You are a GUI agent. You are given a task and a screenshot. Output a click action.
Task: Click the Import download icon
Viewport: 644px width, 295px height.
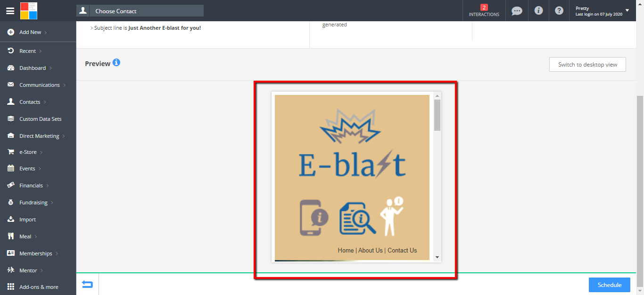[11, 219]
